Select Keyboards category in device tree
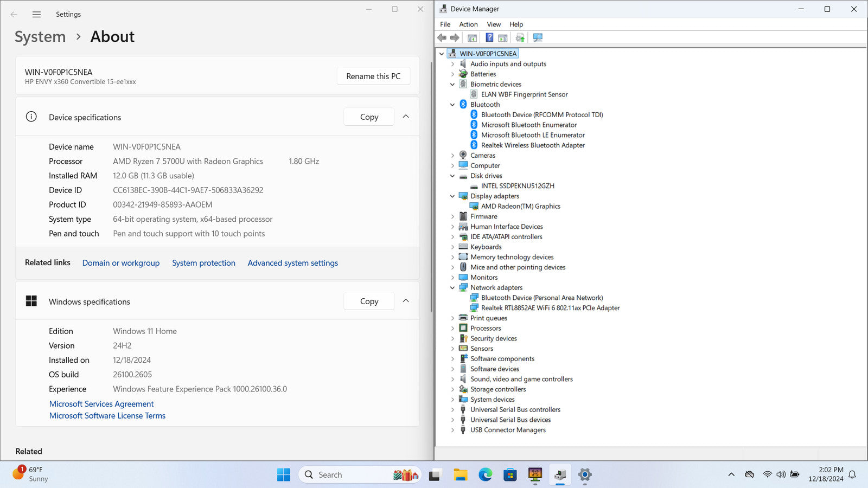The width and height of the screenshot is (868, 488). 486,247
